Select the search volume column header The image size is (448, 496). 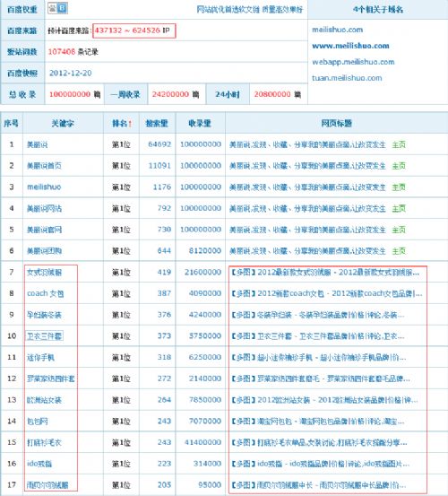(x=157, y=124)
